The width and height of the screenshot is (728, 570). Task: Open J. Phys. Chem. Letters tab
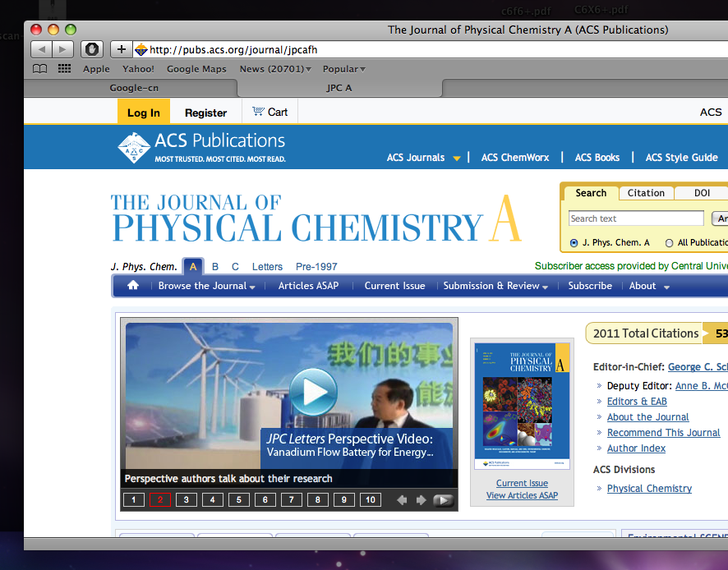[267, 267]
